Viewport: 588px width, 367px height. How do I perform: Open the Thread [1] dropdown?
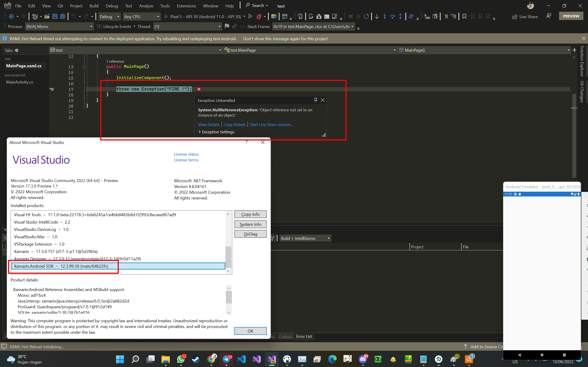[x=187, y=26]
